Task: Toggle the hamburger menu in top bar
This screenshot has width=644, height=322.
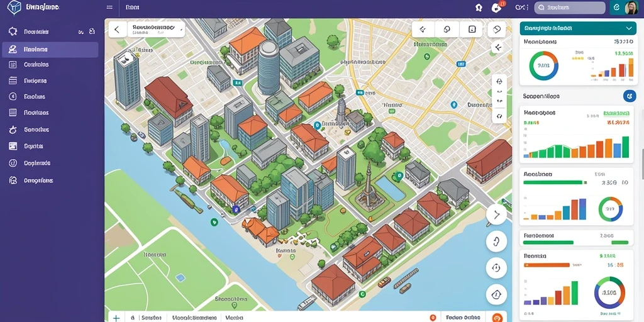Action: click(x=109, y=8)
